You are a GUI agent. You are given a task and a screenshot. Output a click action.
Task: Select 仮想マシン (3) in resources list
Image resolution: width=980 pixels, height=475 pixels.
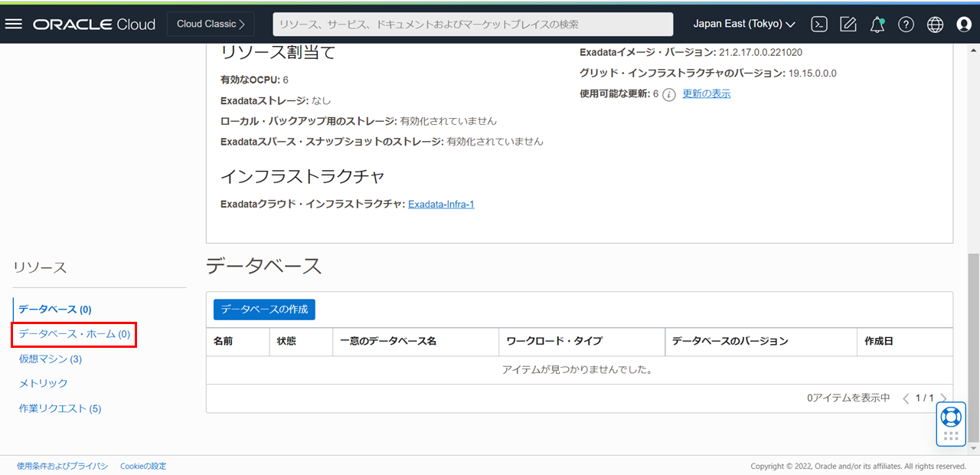[x=51, y=359]
